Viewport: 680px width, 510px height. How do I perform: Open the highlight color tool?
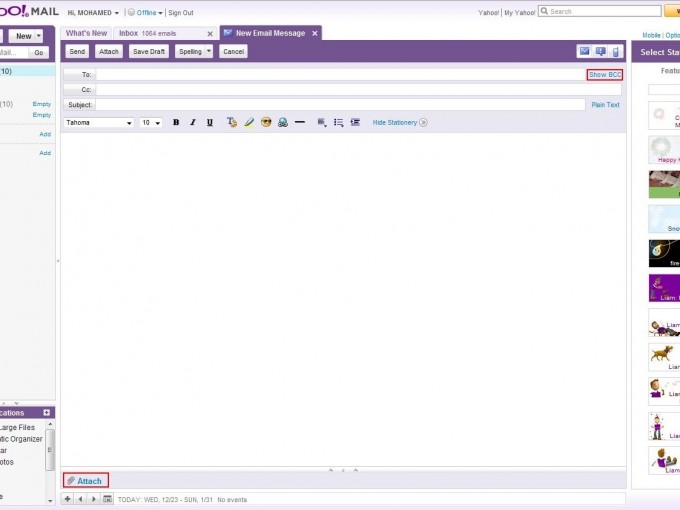point(249,123)
